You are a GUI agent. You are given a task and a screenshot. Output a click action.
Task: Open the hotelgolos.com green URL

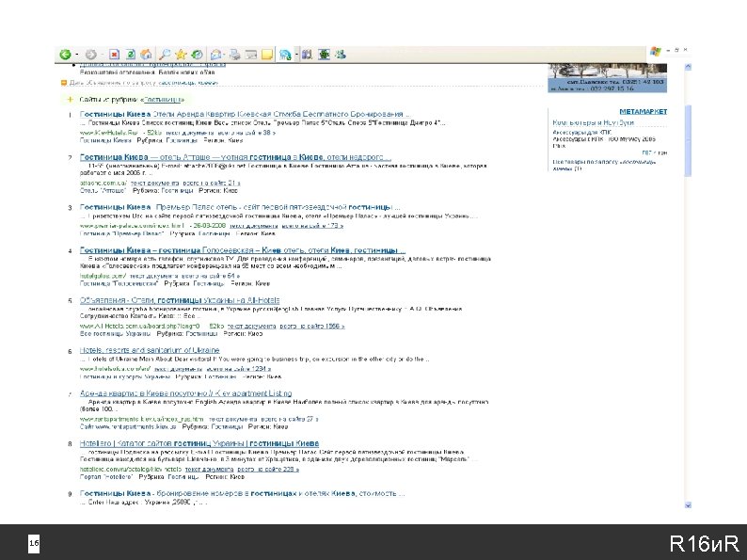pyautogui.click(x=103, y=276)
